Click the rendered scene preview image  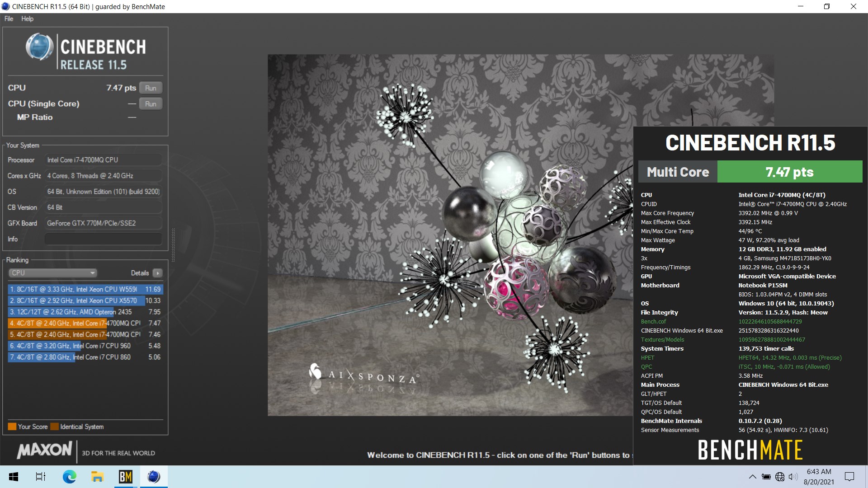click(x=450, y=235)
